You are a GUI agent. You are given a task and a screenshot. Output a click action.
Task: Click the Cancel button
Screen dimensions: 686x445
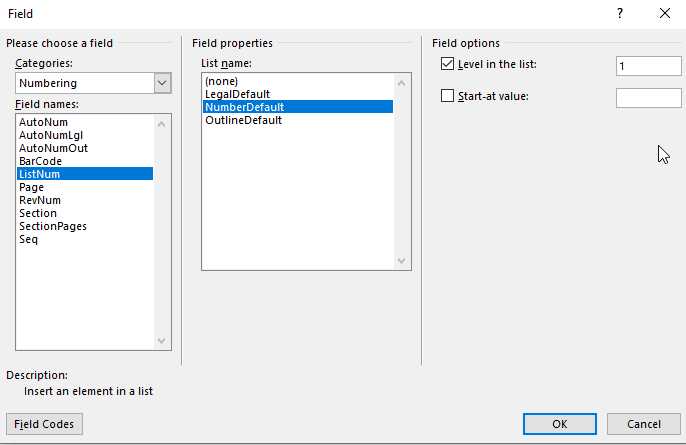pyautogui.click(x=644, y=424)
